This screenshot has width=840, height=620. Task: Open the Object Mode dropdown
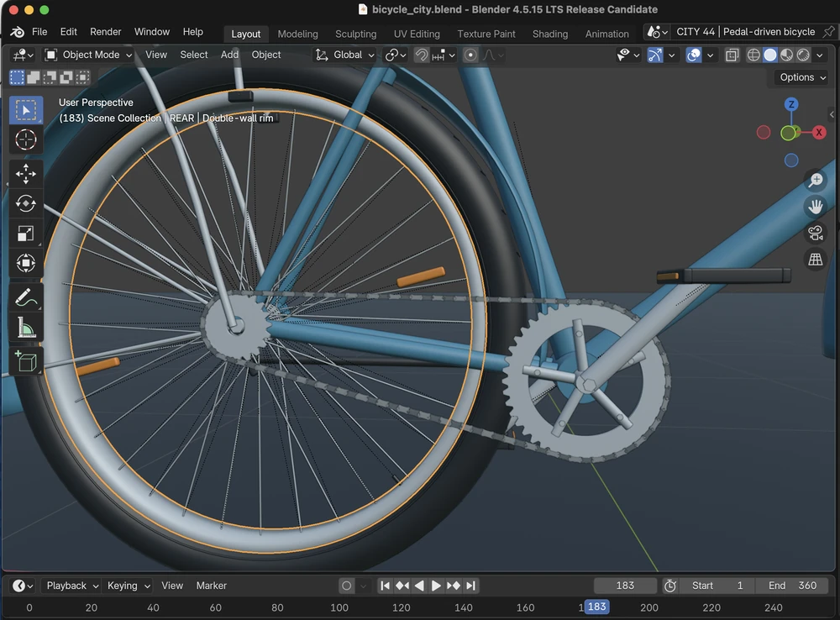click(88, 55)
